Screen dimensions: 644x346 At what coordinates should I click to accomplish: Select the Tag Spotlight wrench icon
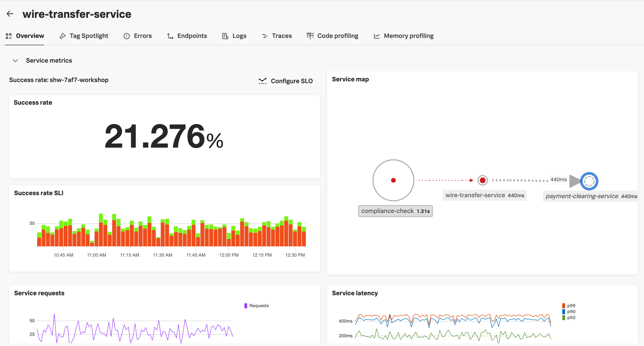click(63, 36)
